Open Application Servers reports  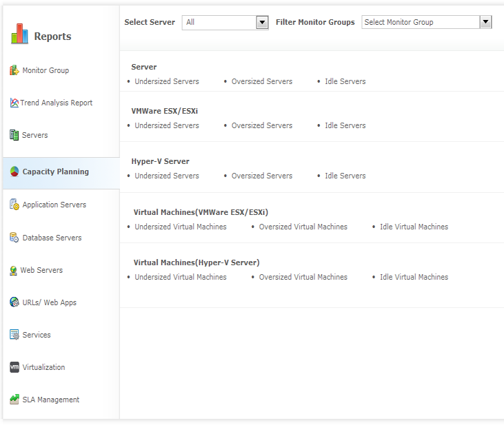tap(54, 205)
